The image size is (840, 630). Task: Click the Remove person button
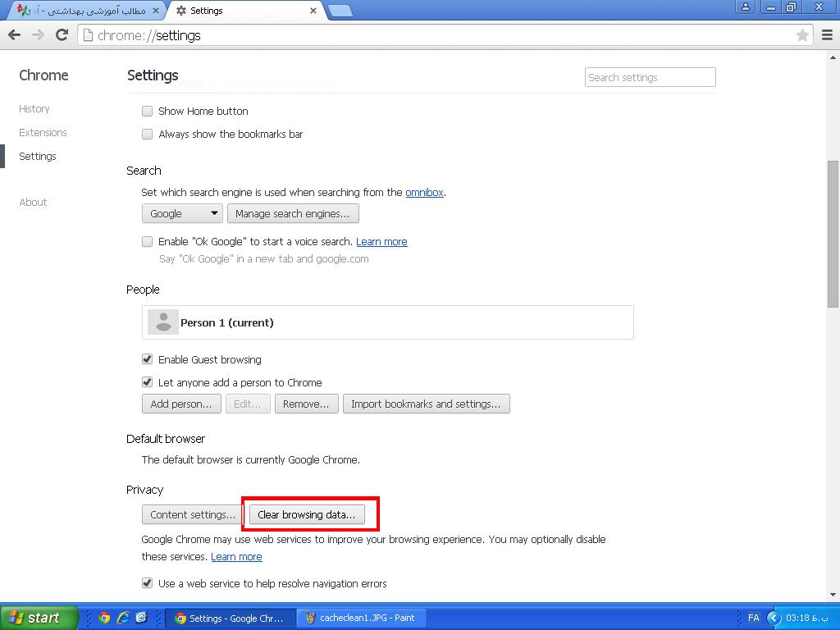coord(307,404)
